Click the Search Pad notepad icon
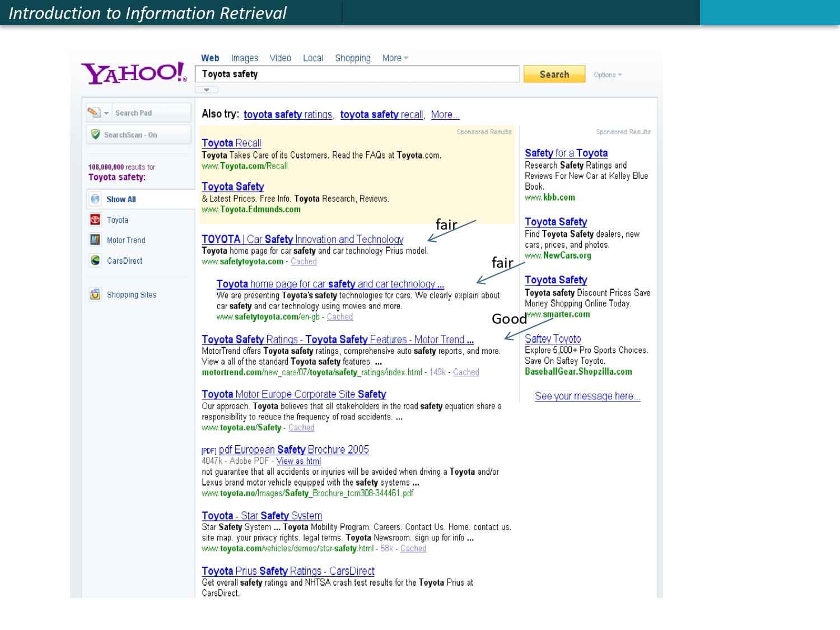Screen dimensions: 840x630 (94, 113)
